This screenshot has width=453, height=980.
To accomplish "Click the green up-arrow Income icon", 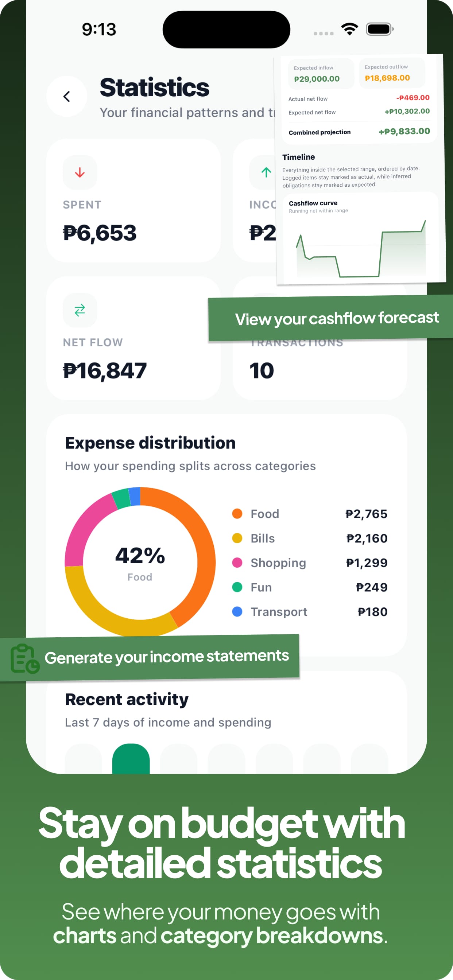I will point(266,172).
